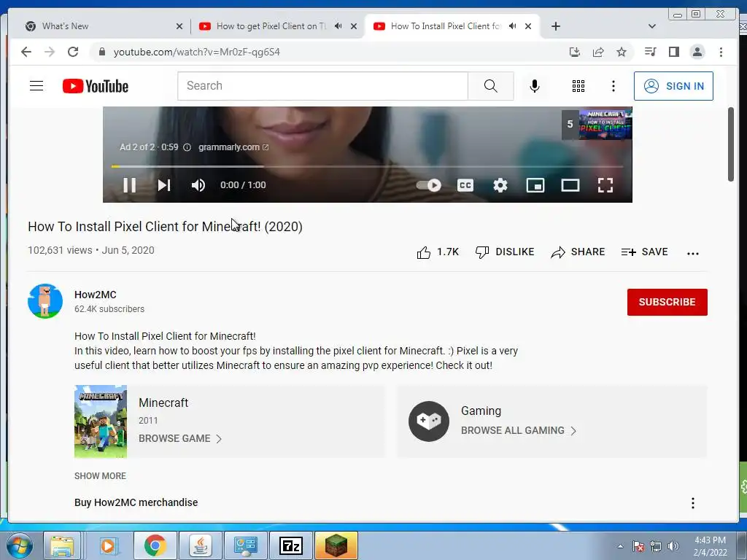This screenshot has height=560, width=747.
Task: Open the Windows Start menu
Action: coord(20,545)
